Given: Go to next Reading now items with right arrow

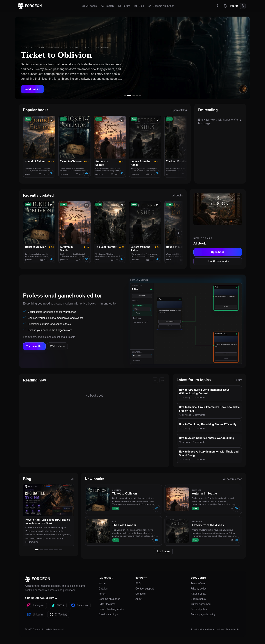Looking at the screenshot, I should pyautogui.click(x=162, y=380).
